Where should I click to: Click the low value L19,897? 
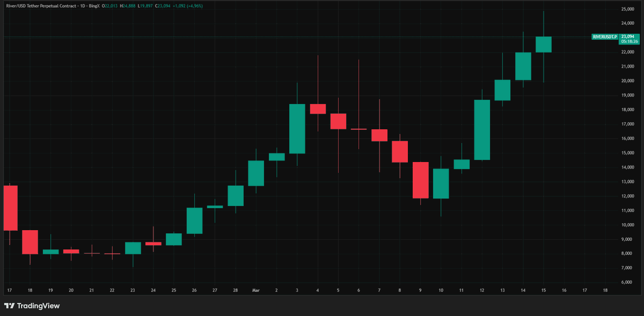(145, 5)
